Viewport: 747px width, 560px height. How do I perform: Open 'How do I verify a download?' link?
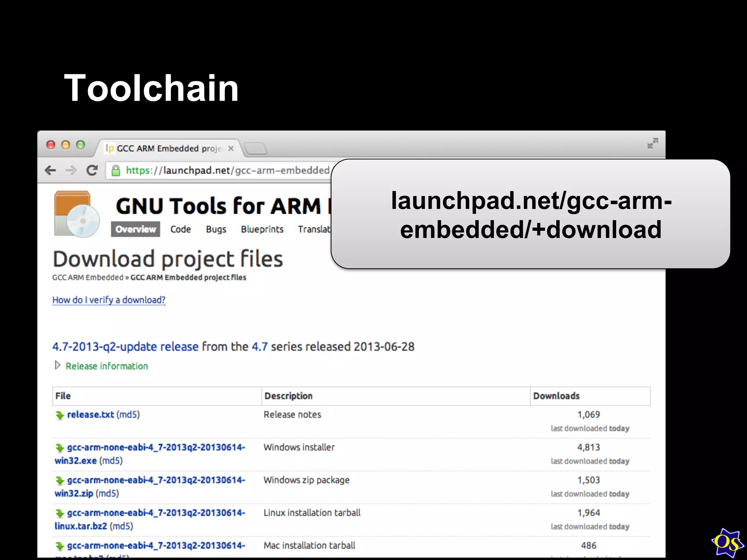(x=109, y=300)
